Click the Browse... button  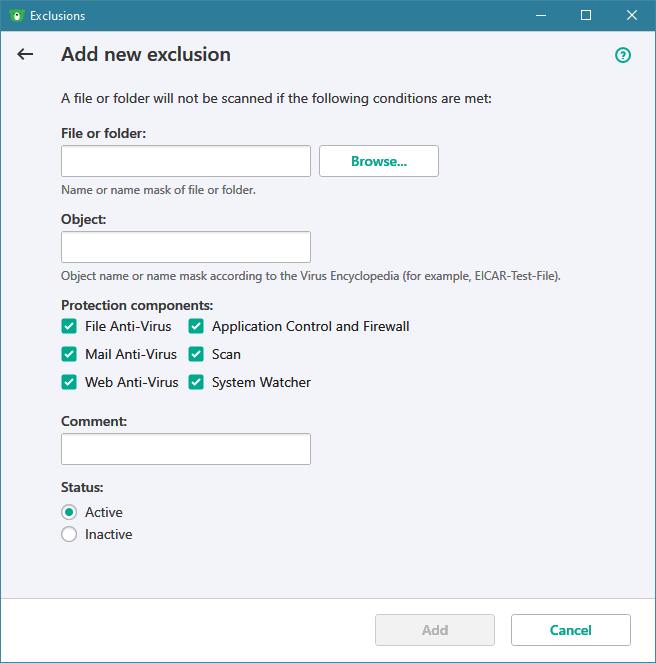pyautogui.click(x=378, y=161)
